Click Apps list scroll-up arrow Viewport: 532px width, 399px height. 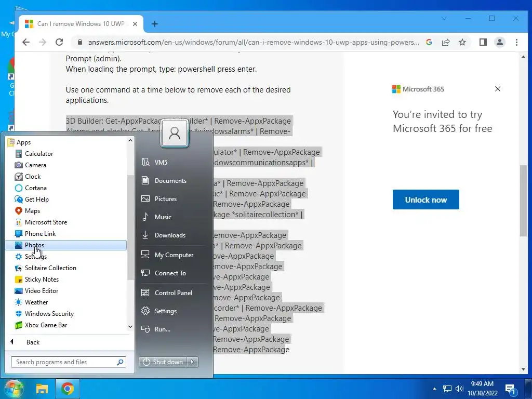point(130,140)
